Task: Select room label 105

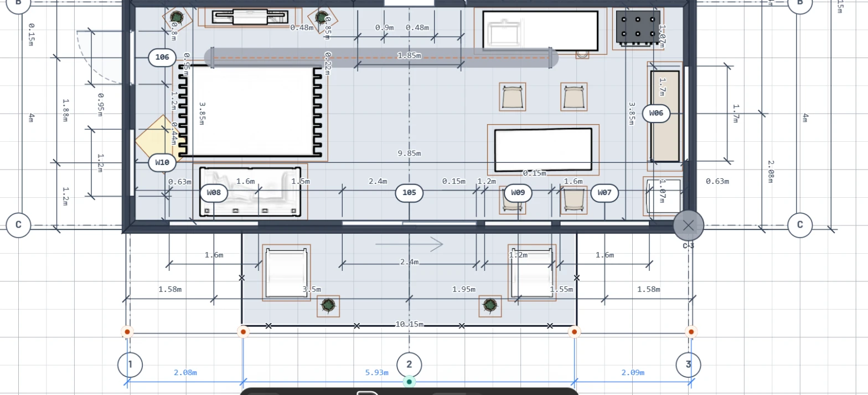Action: [x=409, y=193]
